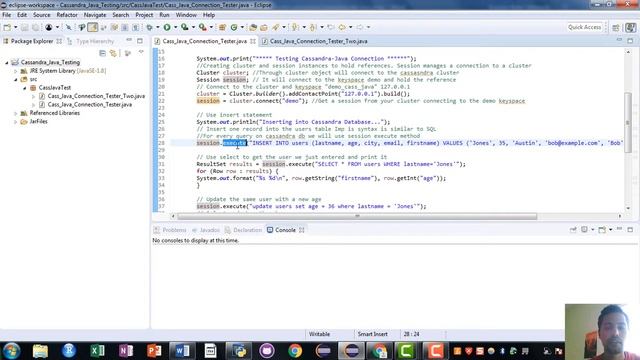Switch to the Problems tab
Image resolution: width=640 pixels, height=360 pixels.
[x=170, y=230]
